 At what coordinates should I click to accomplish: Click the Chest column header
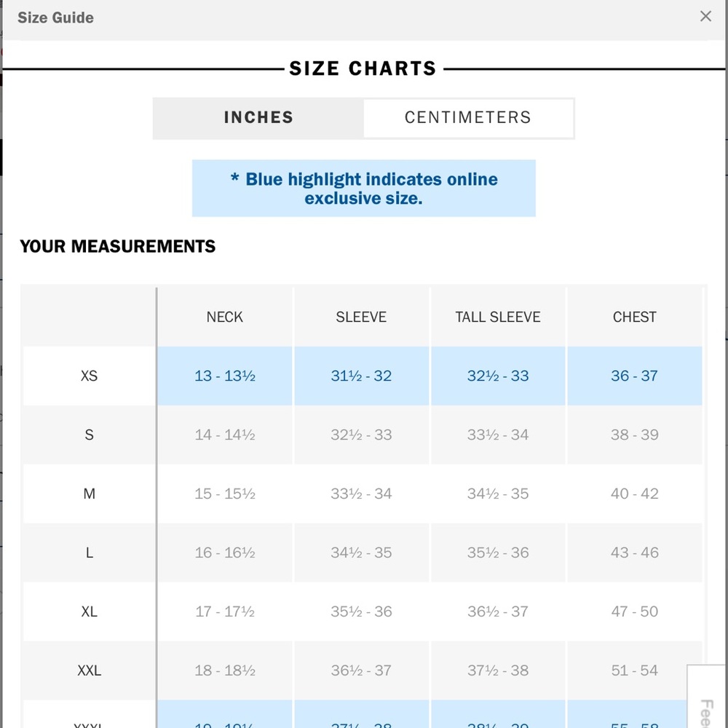(634, 317)
